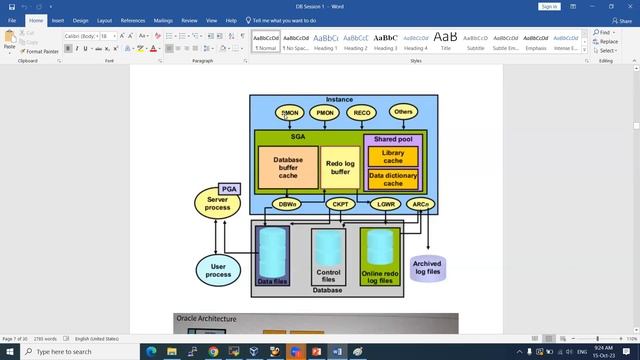Click Tell me what you want to do

tap(281, 20)
